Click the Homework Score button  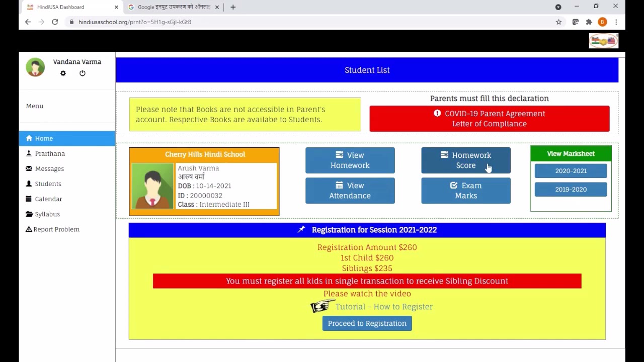[466, 160]
